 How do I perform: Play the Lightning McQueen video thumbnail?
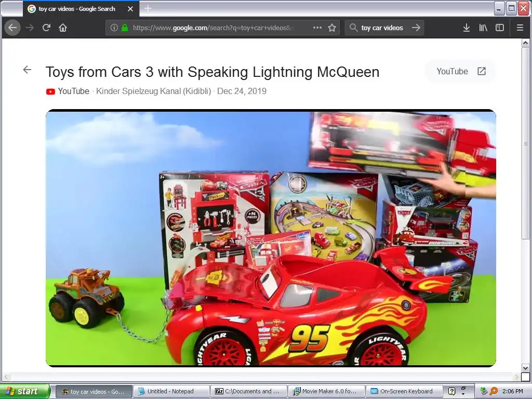click(x=271, y=238)
